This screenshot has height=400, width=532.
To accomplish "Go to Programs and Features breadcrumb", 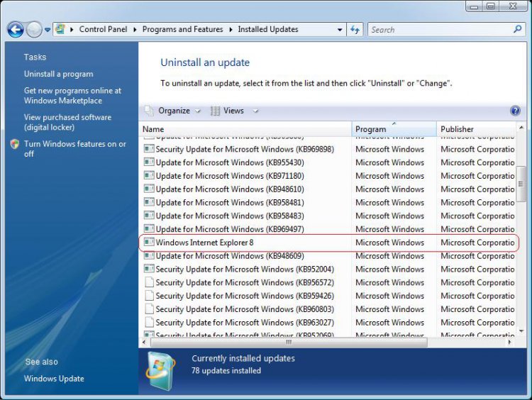I will tap(182, 30).
